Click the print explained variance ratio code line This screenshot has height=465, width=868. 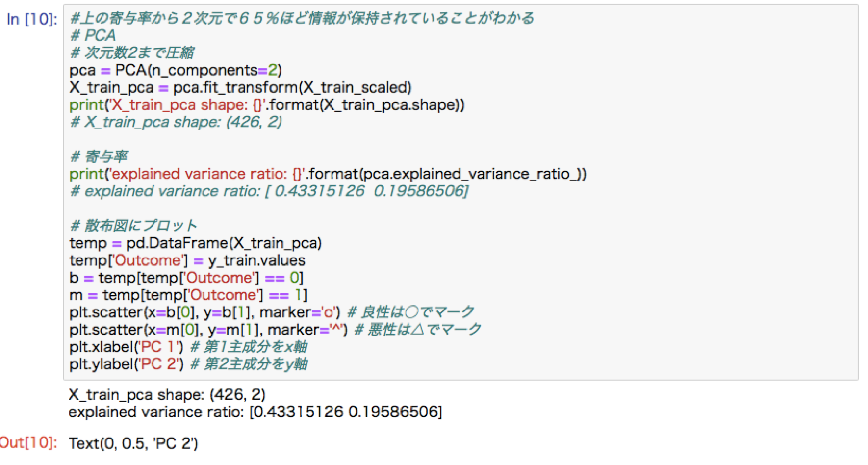(x=328, y=174)
